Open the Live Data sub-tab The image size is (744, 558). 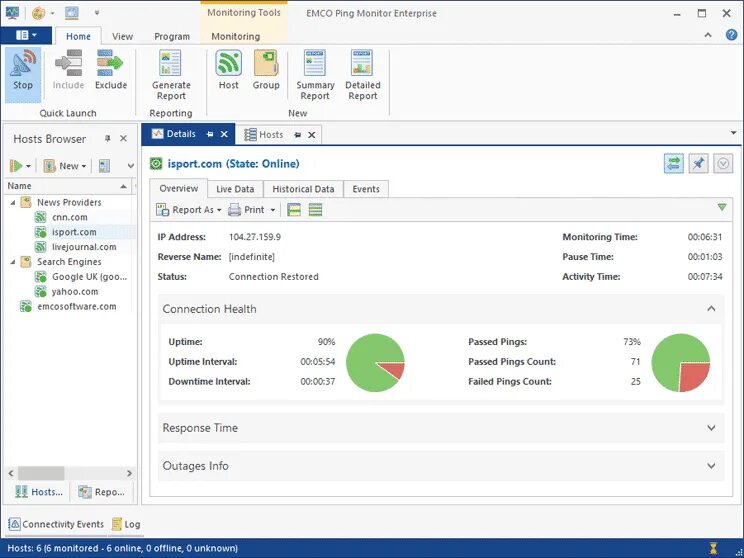pyautogui.click(x=235, y=189)
